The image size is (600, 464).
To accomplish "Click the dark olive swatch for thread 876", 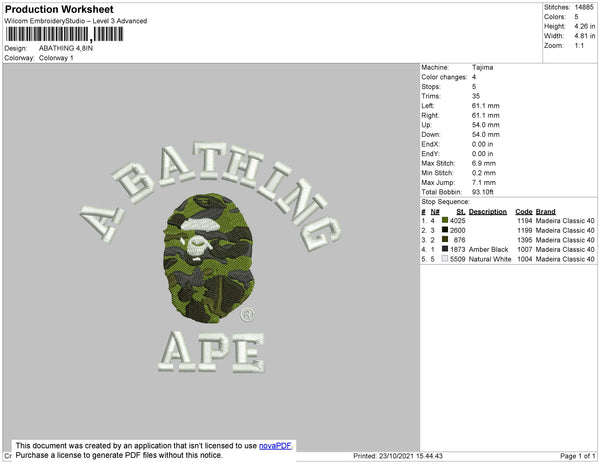I will tap(445, 239).
